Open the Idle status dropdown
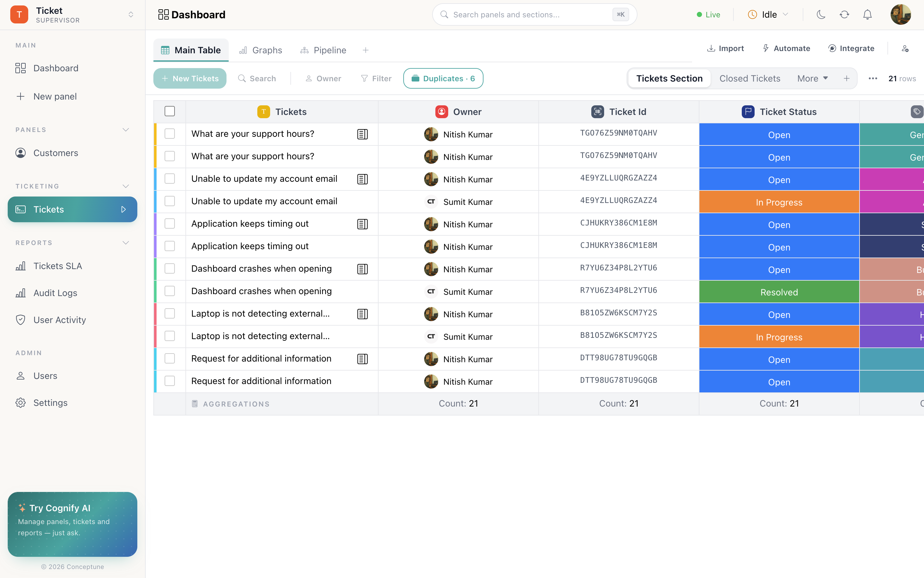This screenshot has height=578, width=924. click(768, 14)
